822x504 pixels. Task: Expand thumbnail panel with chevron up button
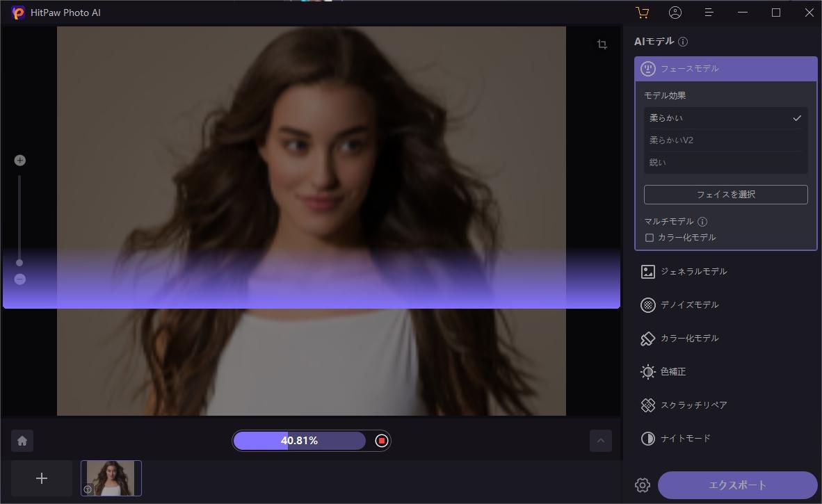tap(601, 441)
